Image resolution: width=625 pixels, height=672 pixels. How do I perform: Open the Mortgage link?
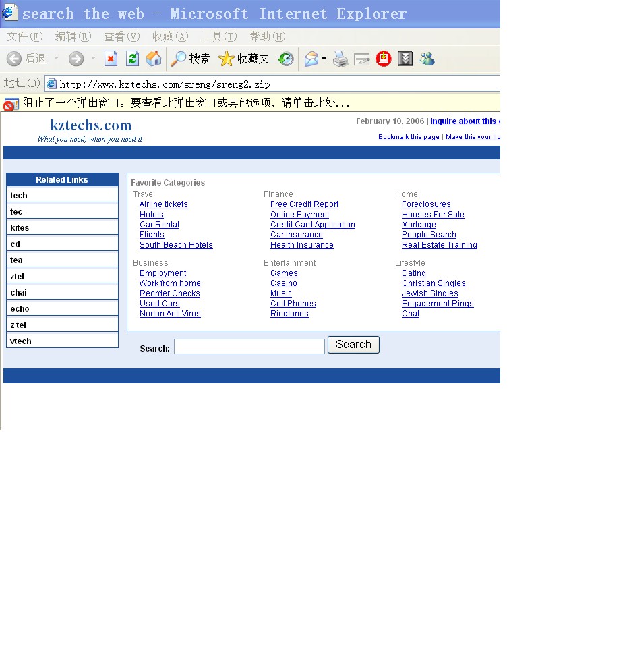pos(419,225)
